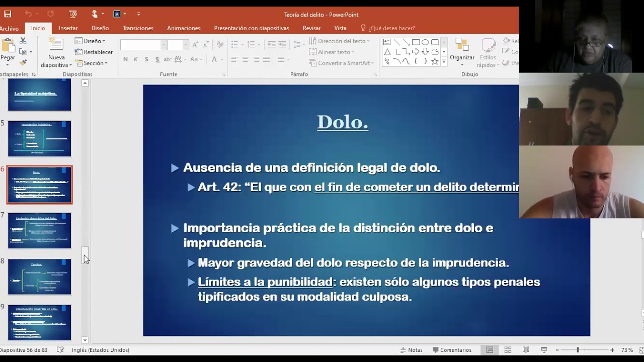Switch to Reading view icon

[x=526, y=350]
